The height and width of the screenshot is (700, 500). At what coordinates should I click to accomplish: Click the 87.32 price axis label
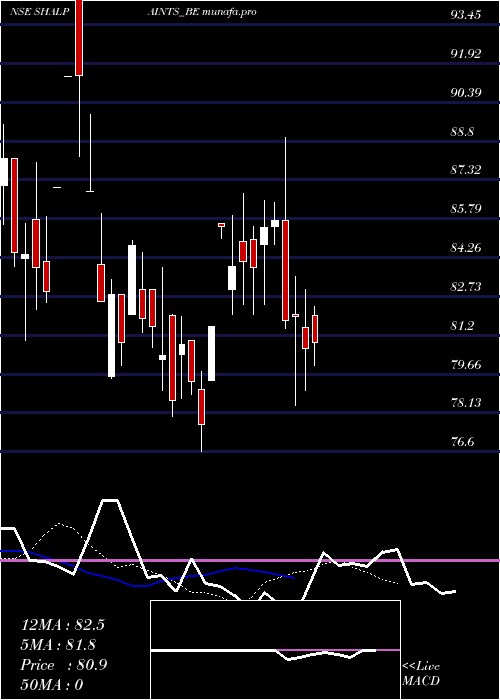pos(466,170)
